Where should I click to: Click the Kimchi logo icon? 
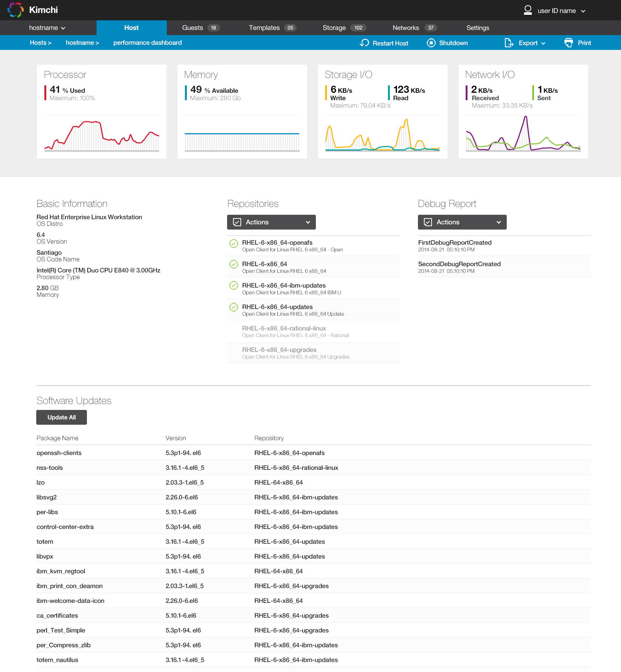15,10
